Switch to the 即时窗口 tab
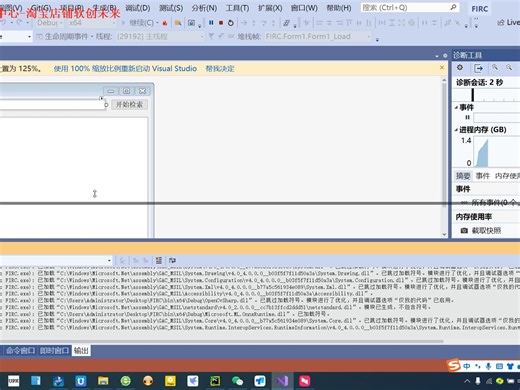This screenshot has width=520, height=390. (54, 350)
